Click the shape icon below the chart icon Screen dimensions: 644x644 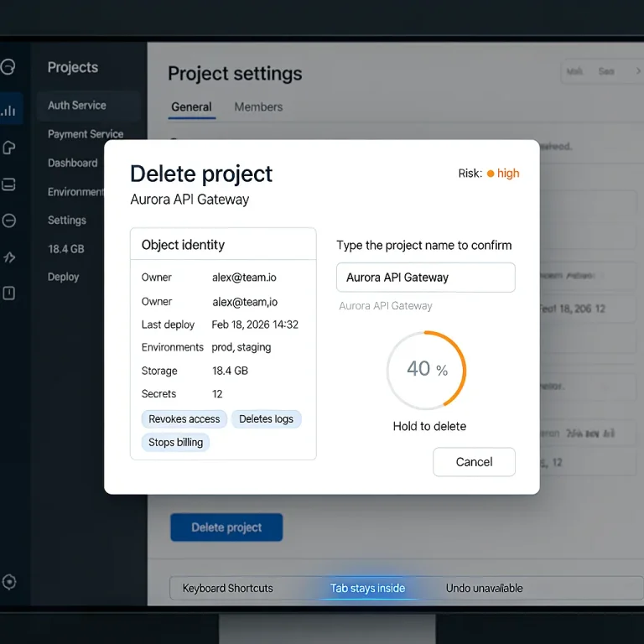(8, 148)
